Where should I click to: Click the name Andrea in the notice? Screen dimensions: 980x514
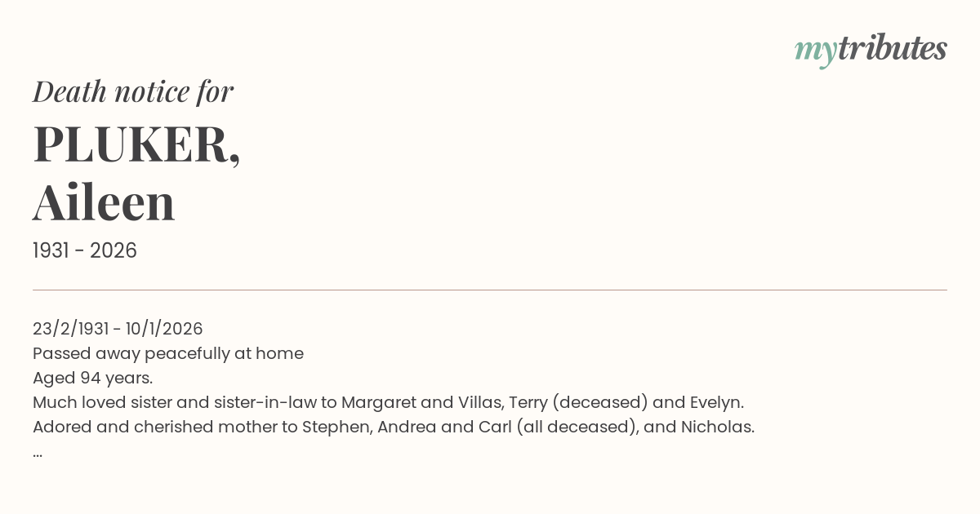point(407,427)
